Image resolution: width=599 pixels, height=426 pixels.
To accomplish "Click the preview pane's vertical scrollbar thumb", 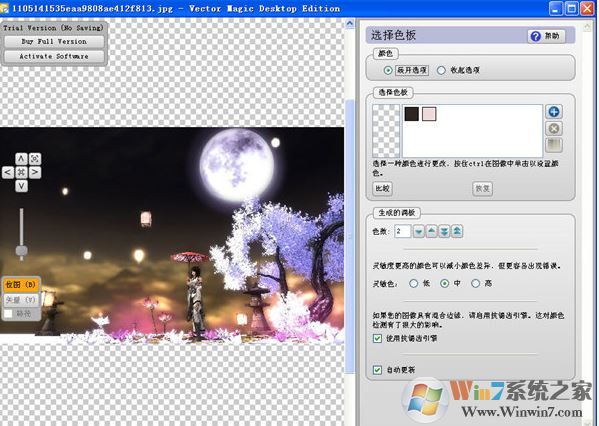I will tap(350, 236).
